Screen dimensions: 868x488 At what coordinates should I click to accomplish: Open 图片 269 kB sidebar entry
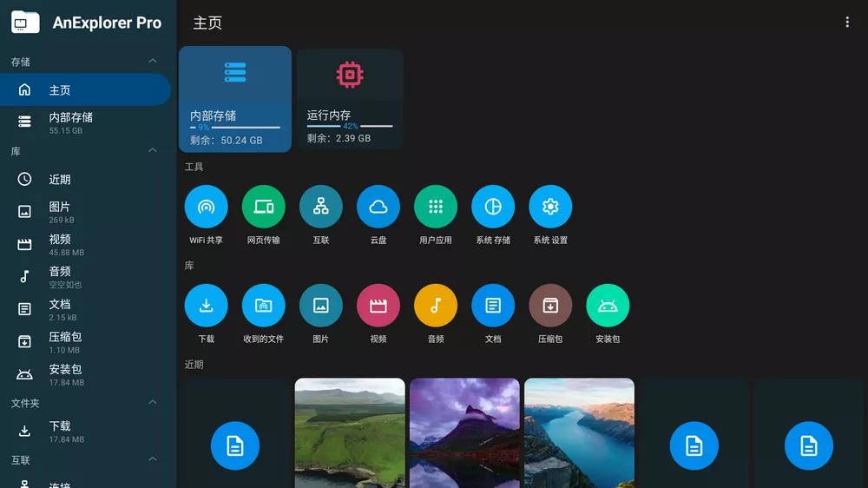coord(85,212)
